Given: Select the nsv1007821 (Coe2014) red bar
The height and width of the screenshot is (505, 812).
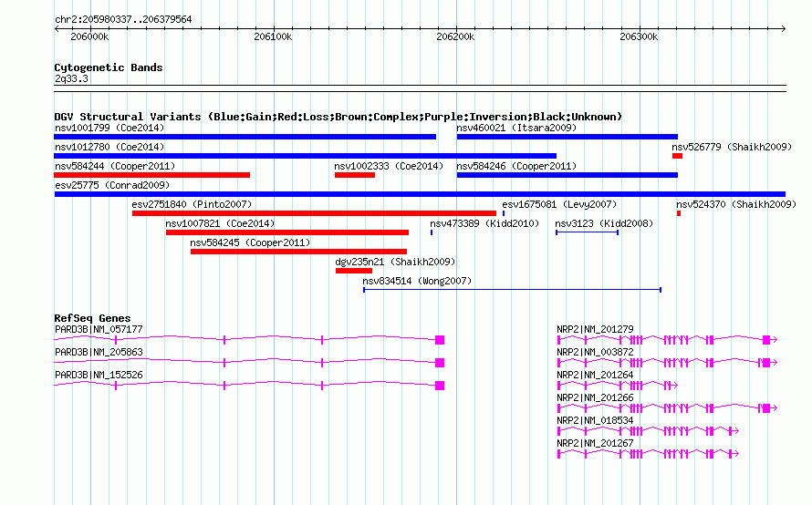Looking at the screenshot, I should tap(287, 232).
